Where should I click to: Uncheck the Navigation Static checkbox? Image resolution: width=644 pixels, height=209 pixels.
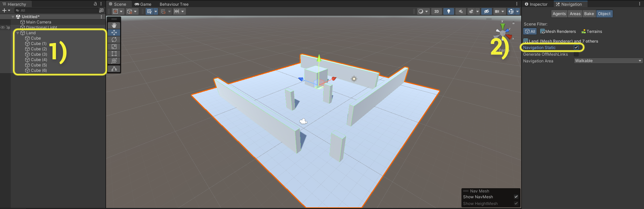576,47
